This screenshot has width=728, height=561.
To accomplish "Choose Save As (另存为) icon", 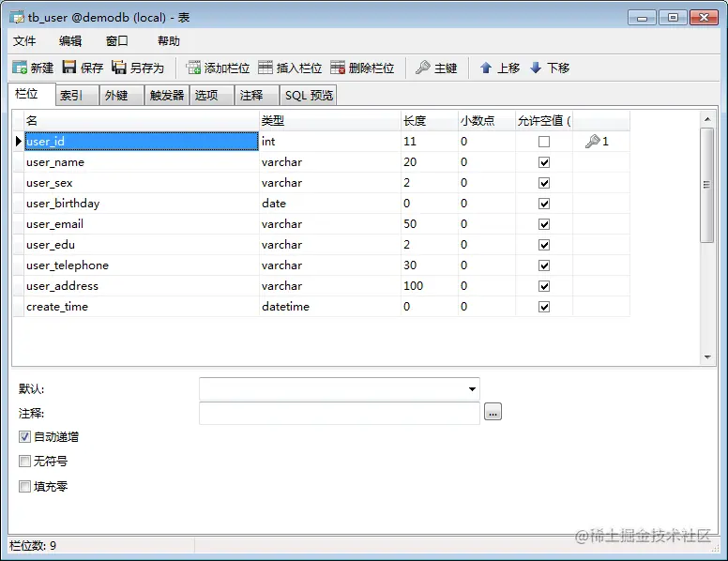I will point(119,68).
